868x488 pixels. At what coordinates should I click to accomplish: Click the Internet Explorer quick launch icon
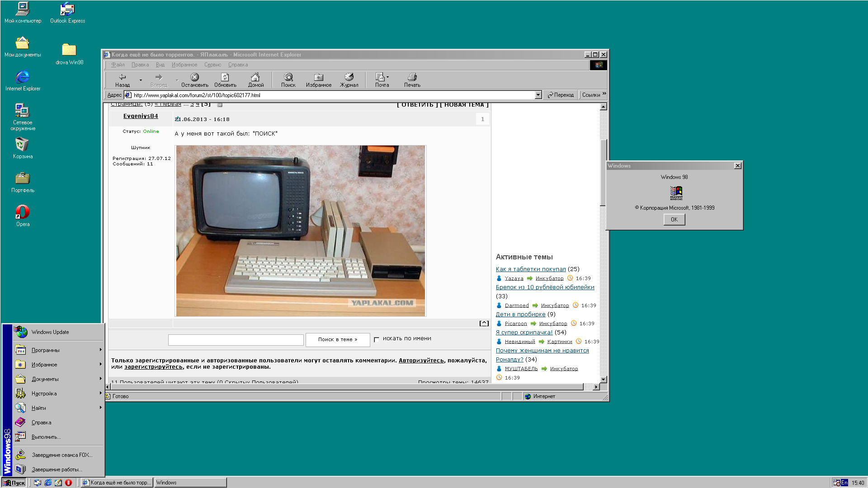[48, 483]
